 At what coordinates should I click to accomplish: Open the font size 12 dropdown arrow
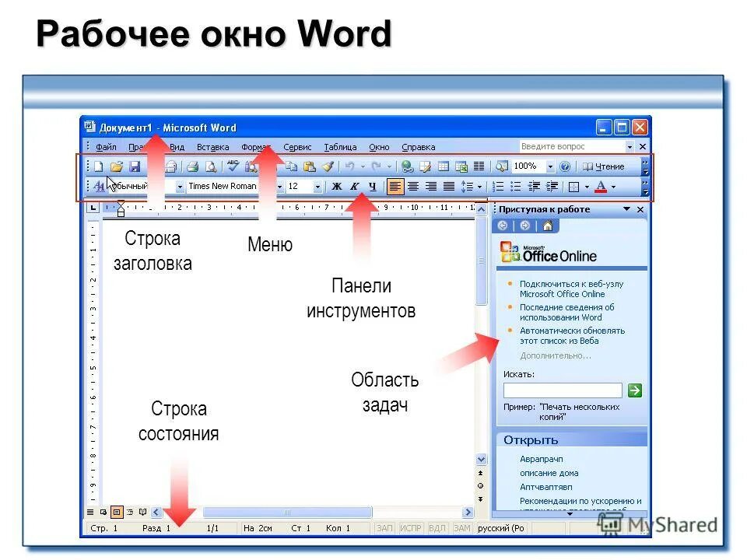pyautogui.click(x=317, y=187)
